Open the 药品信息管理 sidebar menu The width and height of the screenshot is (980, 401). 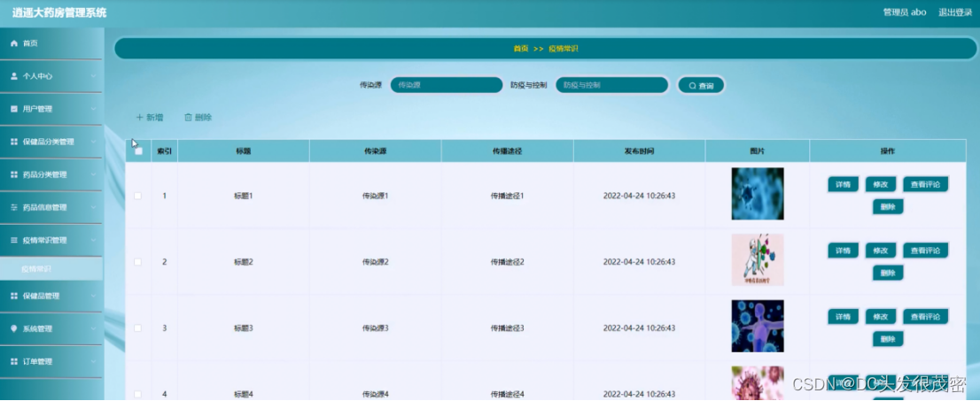[x=51, y=207]
